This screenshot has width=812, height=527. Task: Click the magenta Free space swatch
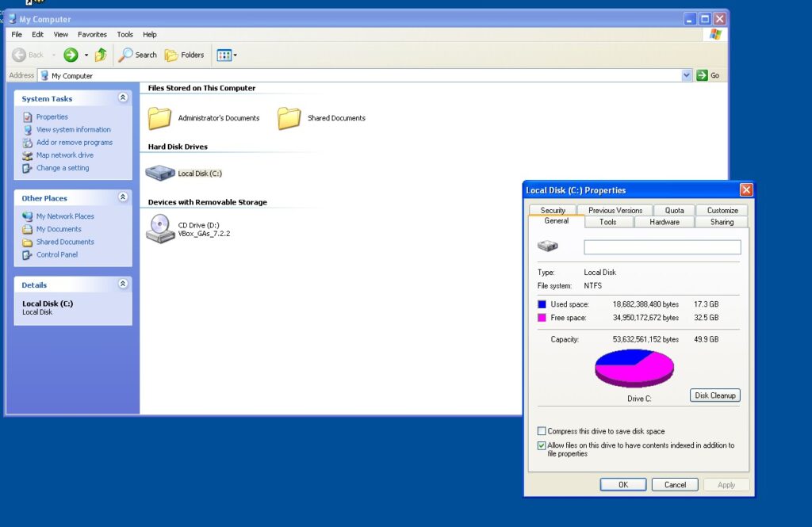coord(542,318)
